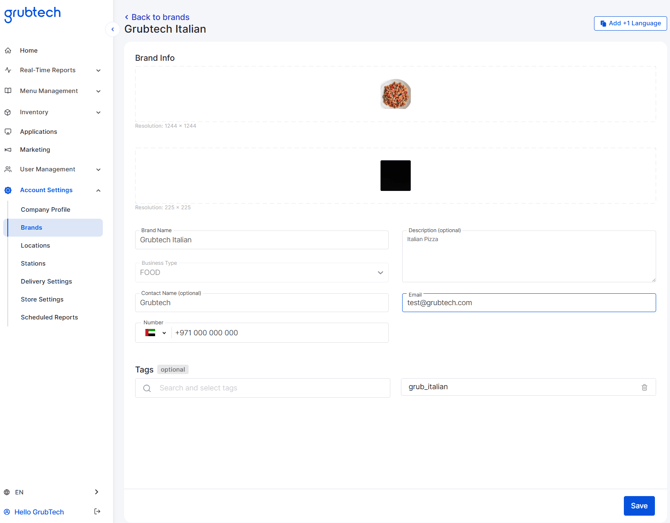
Task: Open Store Settings
Action: pos(42,299)
